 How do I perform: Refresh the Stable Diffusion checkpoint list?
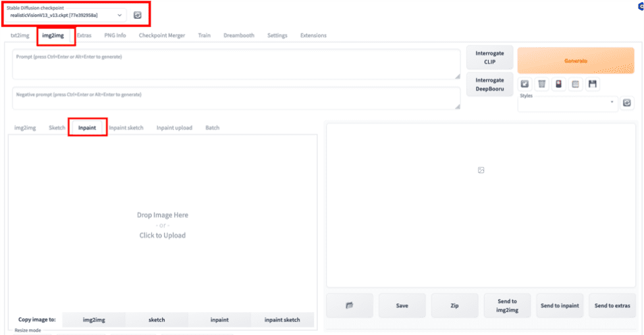[x=138, y=14]
